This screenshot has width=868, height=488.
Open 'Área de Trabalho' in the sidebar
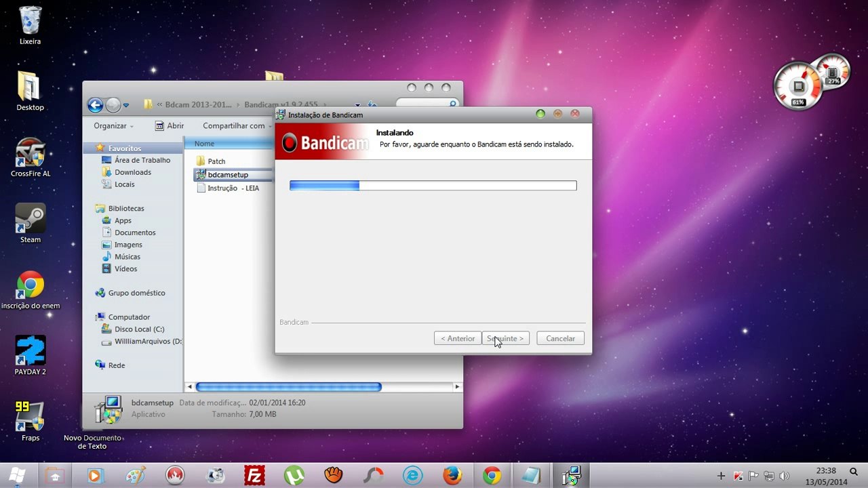(x=142, y=160)
